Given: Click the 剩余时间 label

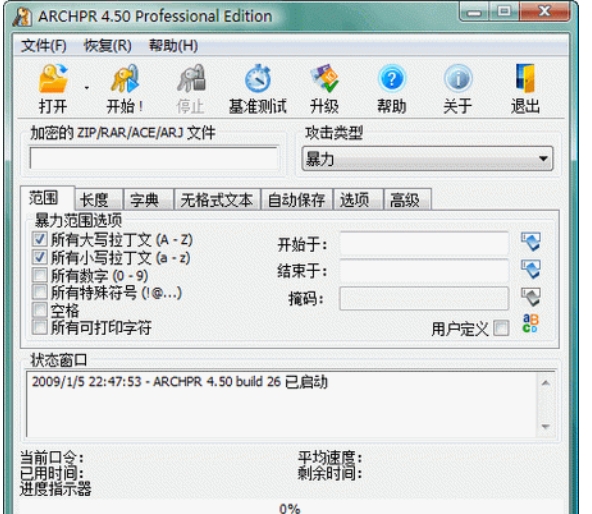Looking at the screenshot, I should (330, 473).
